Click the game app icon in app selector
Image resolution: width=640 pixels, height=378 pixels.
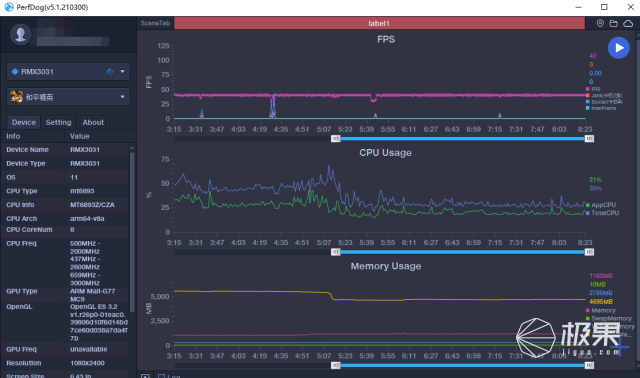point(16,97)
